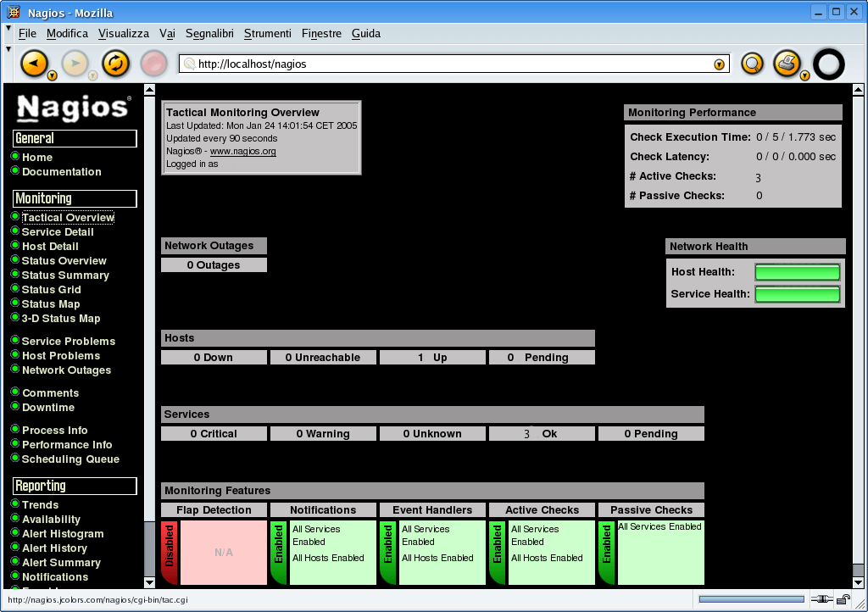This screenshot has width=868, height=612.
Task: Click the green bullet beside Documentation
Action: point(15,171)
